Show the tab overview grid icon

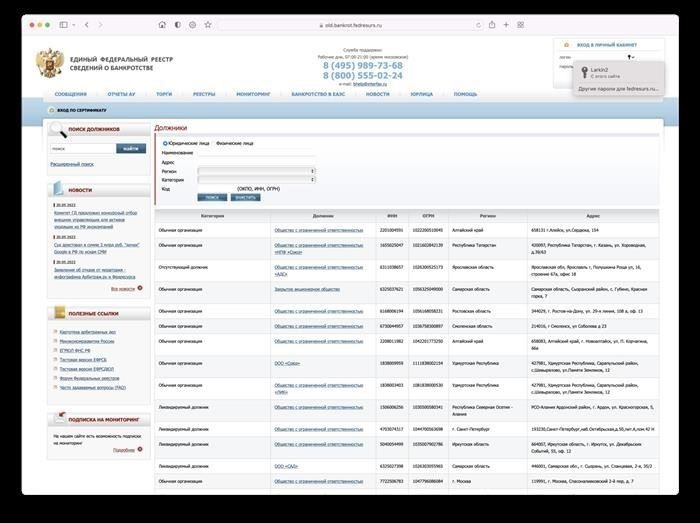click(x=521, y=25)
